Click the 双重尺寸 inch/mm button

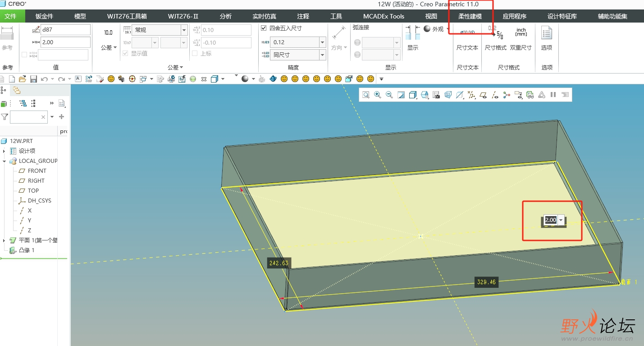521,38
